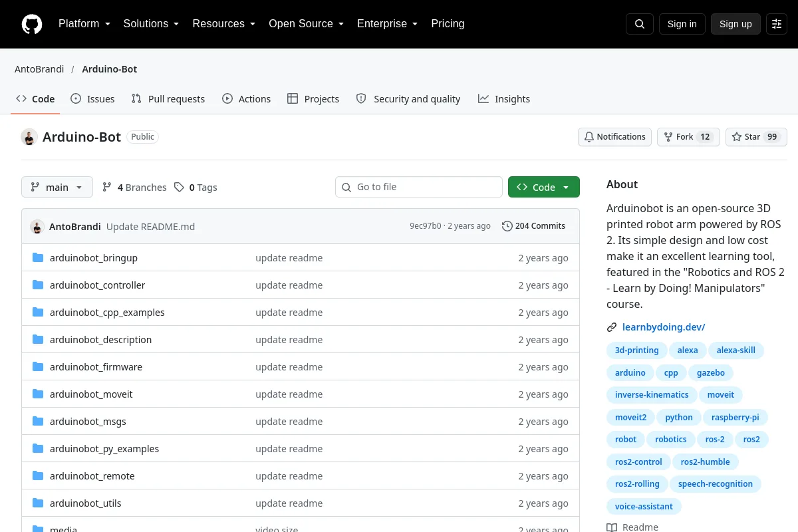
Task: Click the arduinobot_remote folder icon
Action: [x=38, y=475]
